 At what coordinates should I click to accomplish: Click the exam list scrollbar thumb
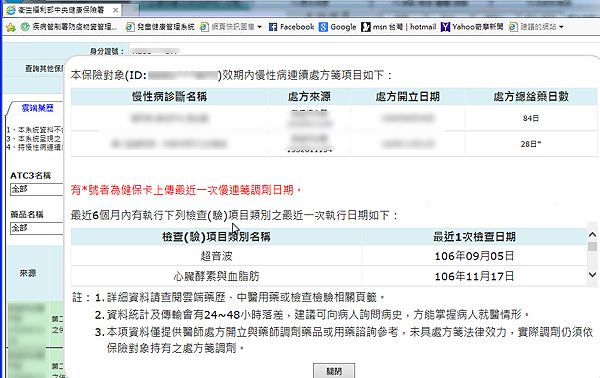click(592, 246)
